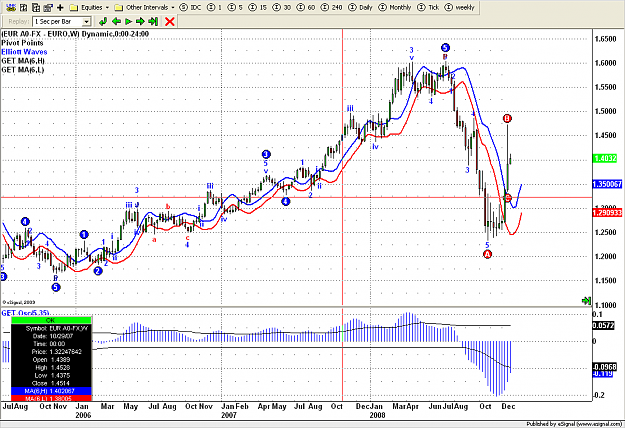Screen dimensions: 625x428
Task: Click the red circled B wave label
Action: coord(507,118)
